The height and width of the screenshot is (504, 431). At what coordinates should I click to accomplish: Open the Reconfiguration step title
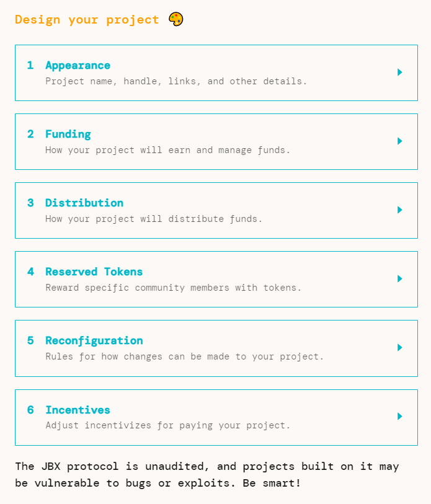94,341
